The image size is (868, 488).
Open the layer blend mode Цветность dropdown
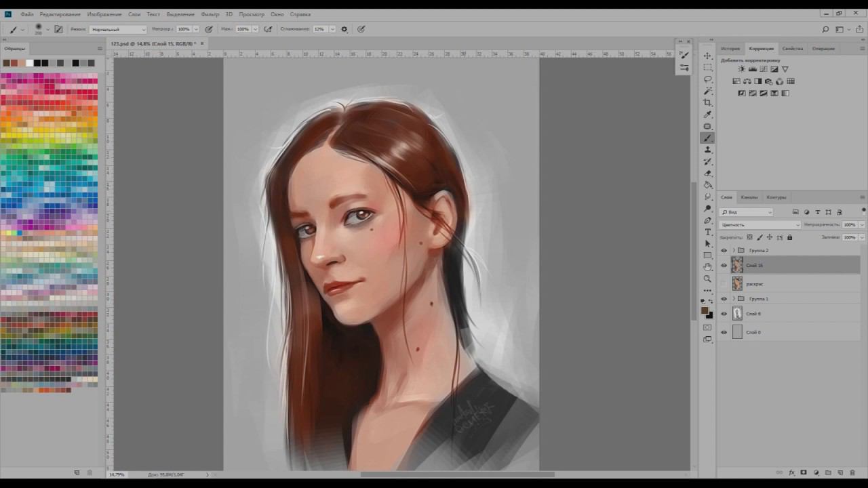click(760, 224)
